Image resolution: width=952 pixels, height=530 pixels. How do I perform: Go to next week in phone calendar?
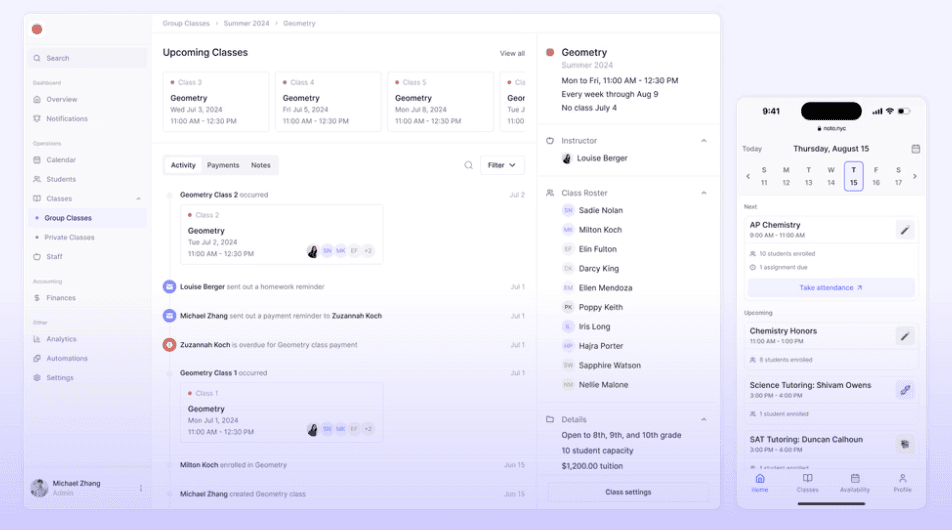click(x=914, y=176)
